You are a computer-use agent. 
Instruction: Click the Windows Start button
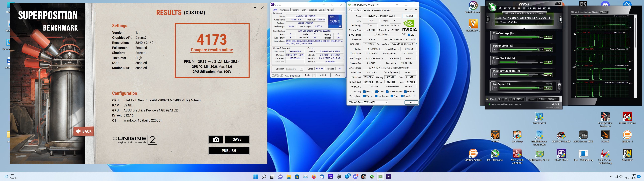255,177
